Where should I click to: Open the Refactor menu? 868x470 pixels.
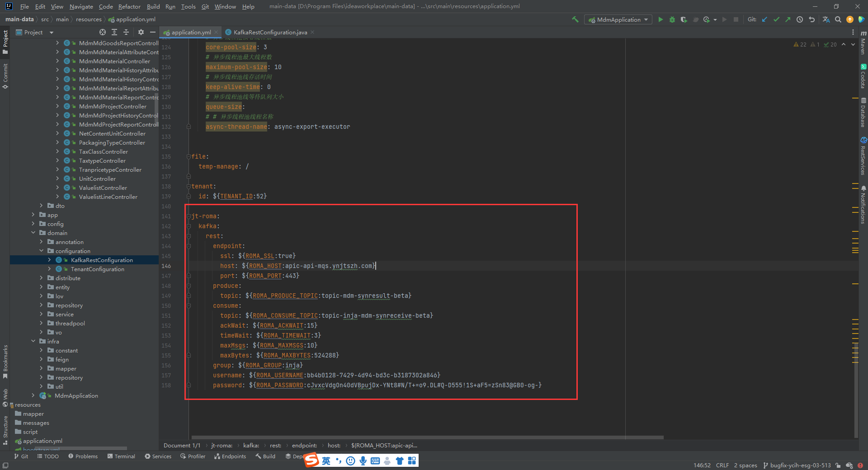click(x=129, y=6)
